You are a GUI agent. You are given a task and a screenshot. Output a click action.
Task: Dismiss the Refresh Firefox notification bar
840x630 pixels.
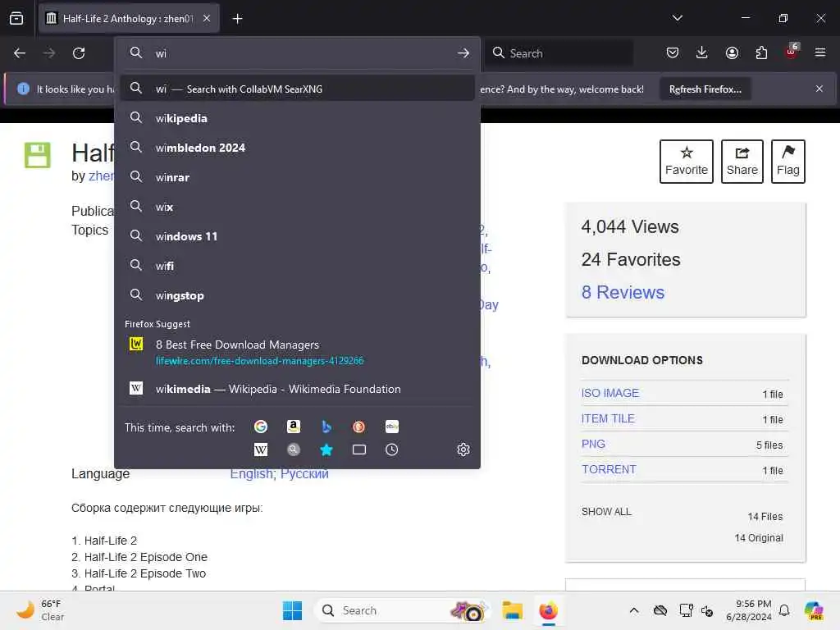819,89
